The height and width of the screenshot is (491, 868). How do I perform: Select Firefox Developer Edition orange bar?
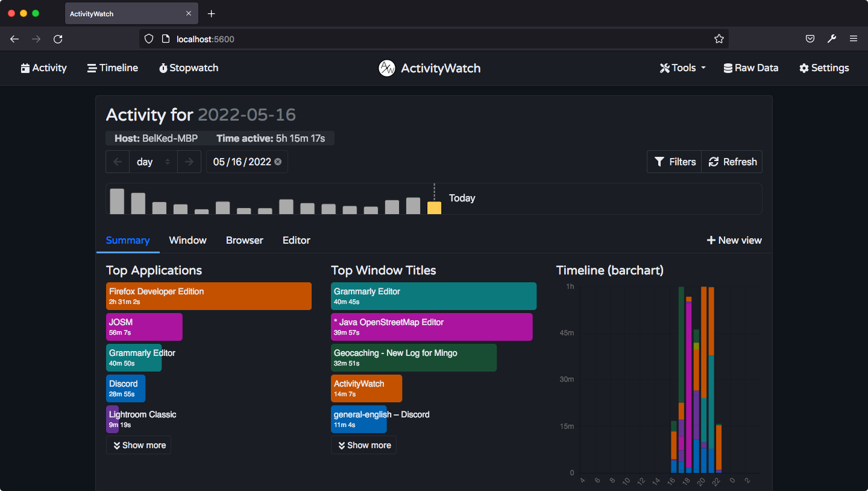(209, 296)
